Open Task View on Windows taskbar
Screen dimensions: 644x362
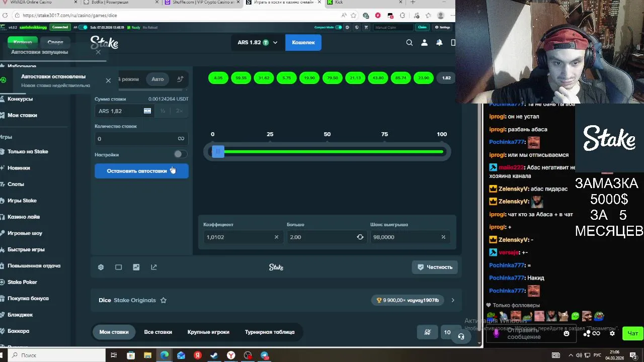click(114, 355)
